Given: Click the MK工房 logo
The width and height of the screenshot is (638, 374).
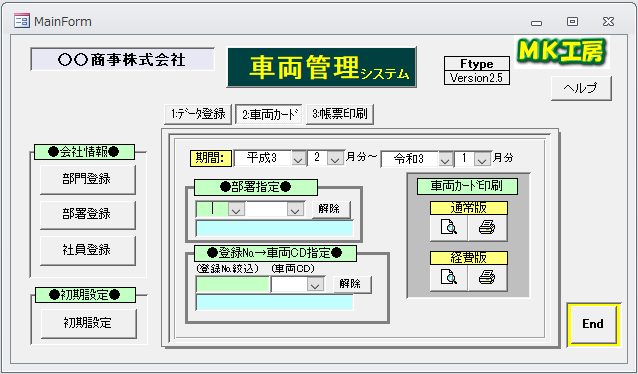Looking at the screenshot, I should click(x=562, y=52).
